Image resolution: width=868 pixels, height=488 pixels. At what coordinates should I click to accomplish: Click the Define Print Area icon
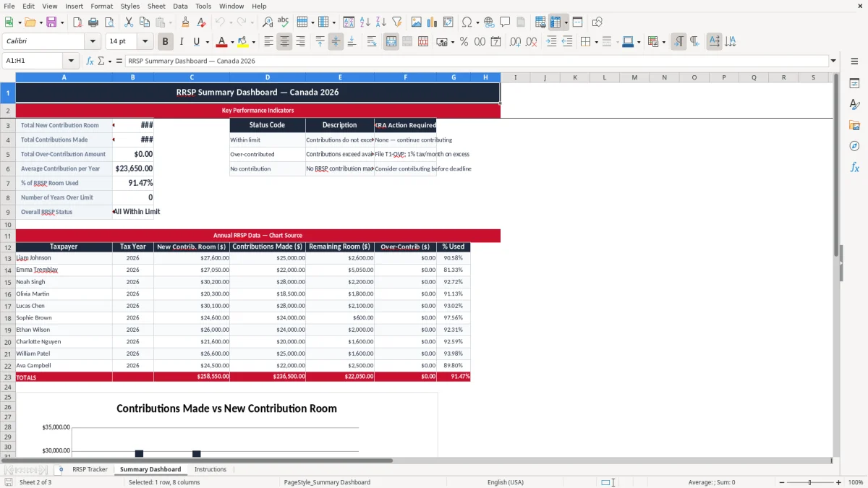click(540, 22)
